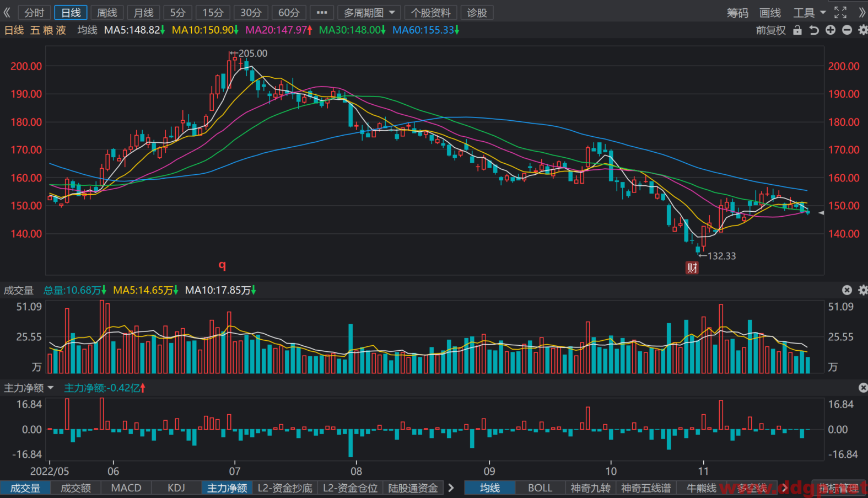This screenshot has width=868, height=498.
Task: Open main chart settings gear icon
Action: (x=863, y=30)
